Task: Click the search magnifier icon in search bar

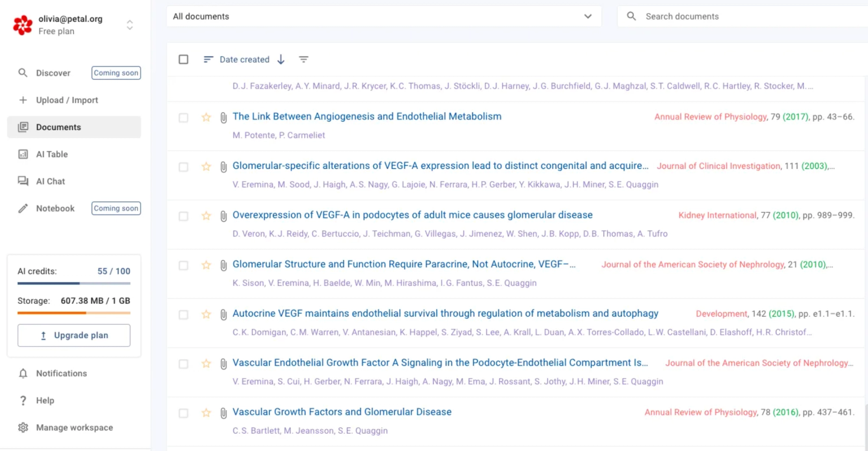Action: pyautogui.click(x=631, y=16)
